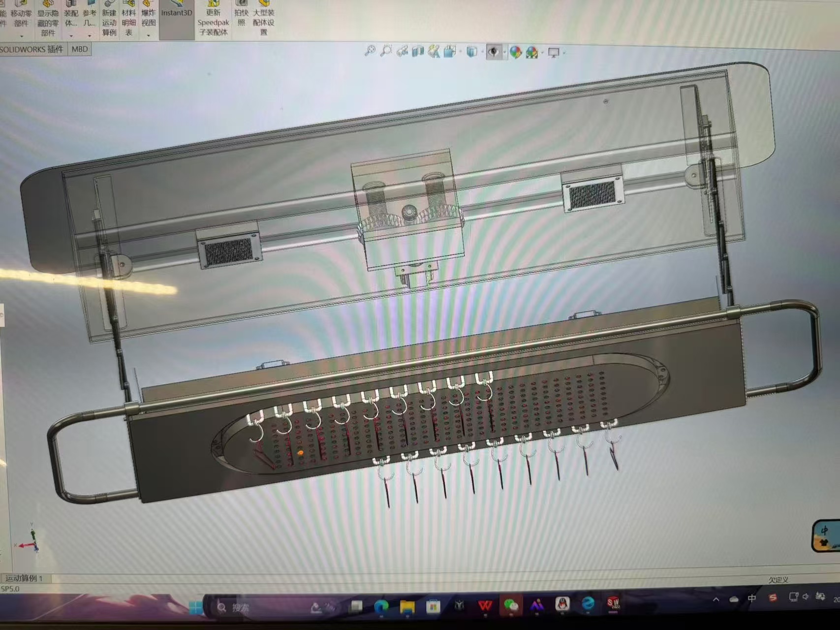Image resolution: width=840 pixels, height=630 pixels.
Task: Expand the Move Component dropdown arrow
Action: (22, 36)
